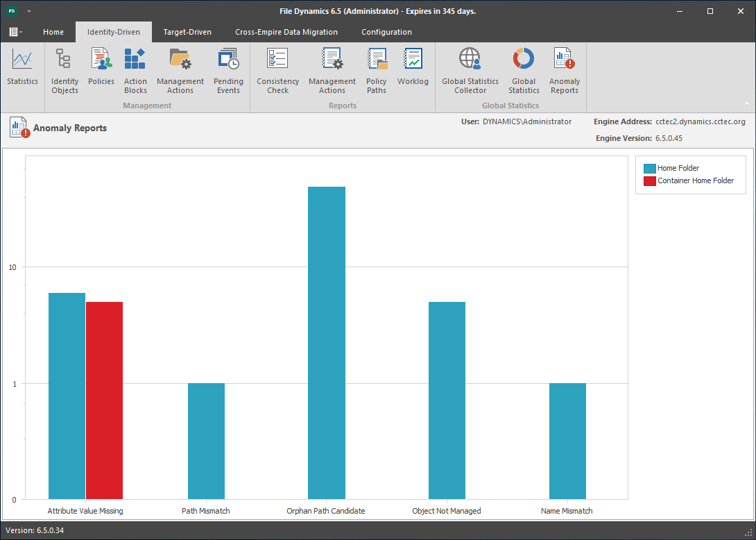
Task: Open the Cross-Empire Data Migration tab
Action: [x=286, y=32]
